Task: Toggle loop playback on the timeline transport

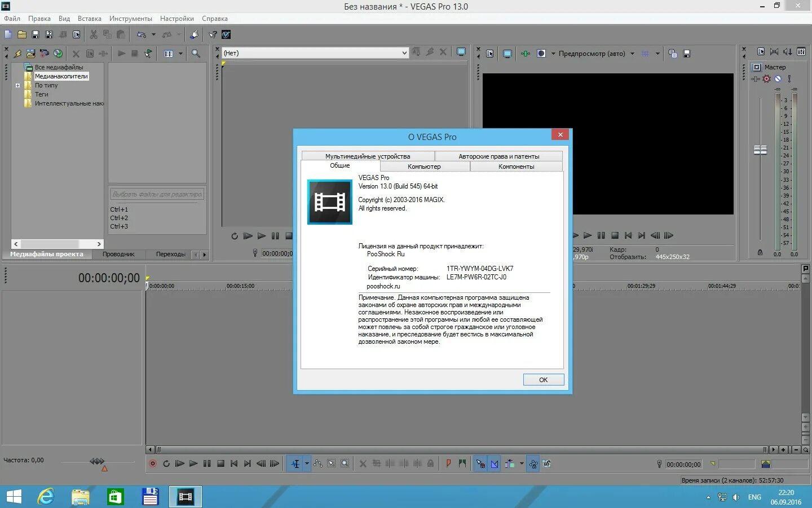Action: (166, 463)
